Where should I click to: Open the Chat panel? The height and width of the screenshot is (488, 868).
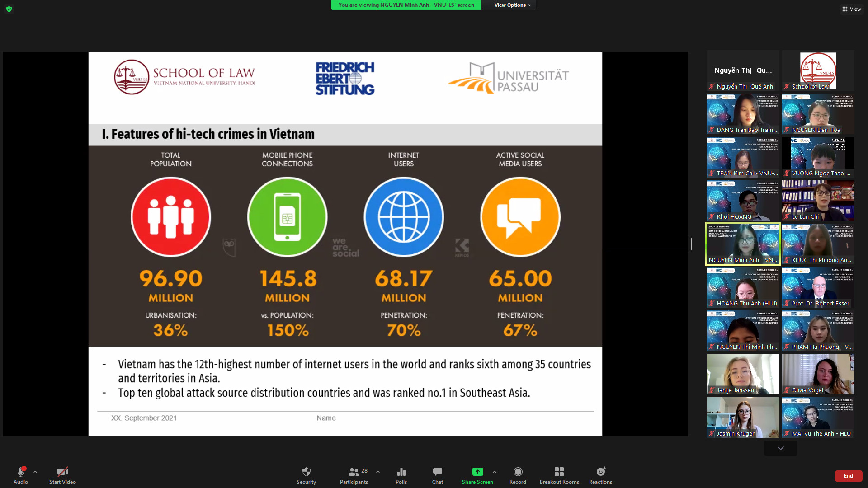437,475
